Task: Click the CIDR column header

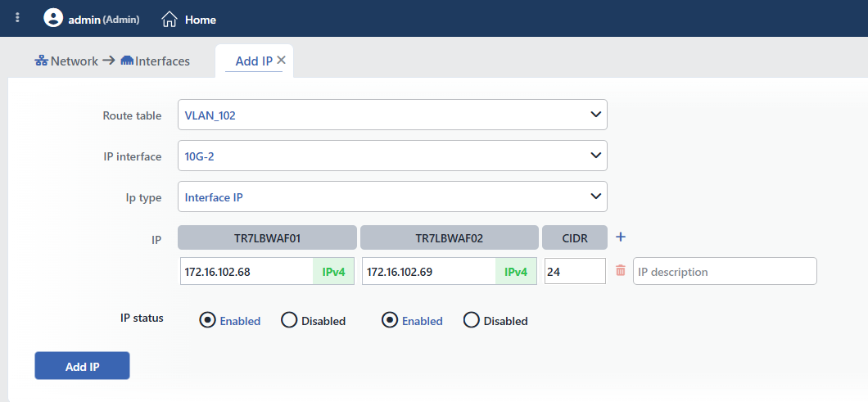Action: point(575,237)
